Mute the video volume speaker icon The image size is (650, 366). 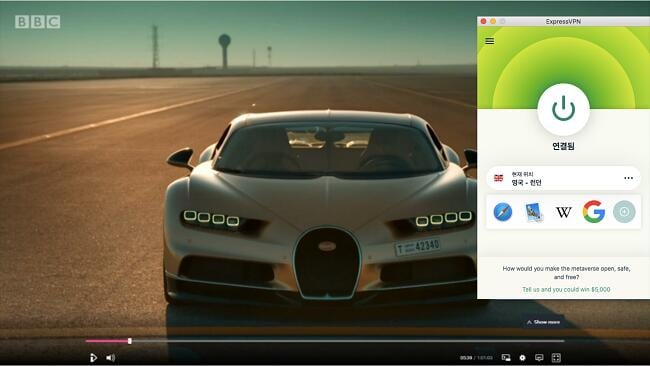pos(110,358)
